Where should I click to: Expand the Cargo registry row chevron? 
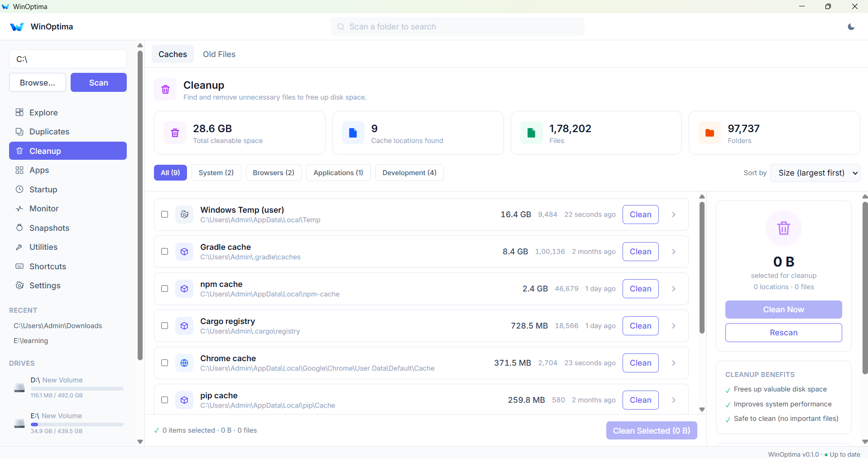point(674,326)
